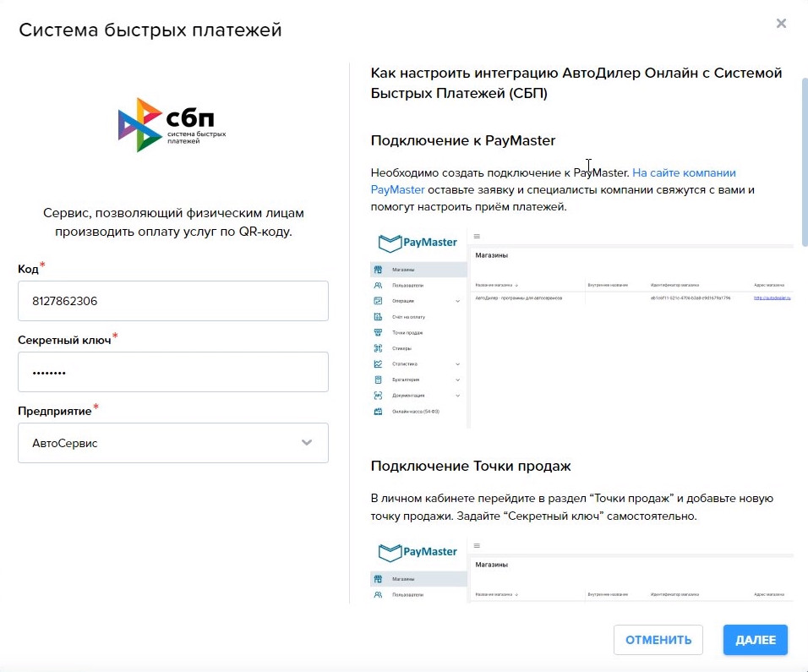Close the Система быстрых платежей dialog

(781, 24)
